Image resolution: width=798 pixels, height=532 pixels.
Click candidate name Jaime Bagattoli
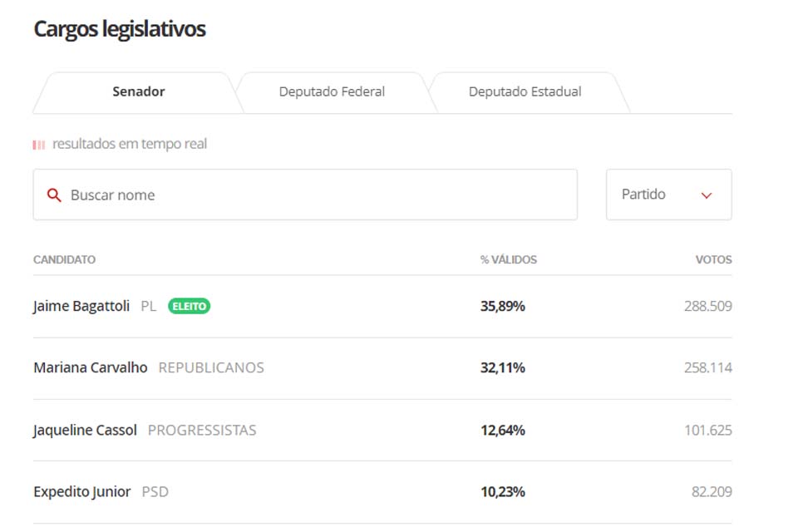pyautogui.click(x=81, y=306)
